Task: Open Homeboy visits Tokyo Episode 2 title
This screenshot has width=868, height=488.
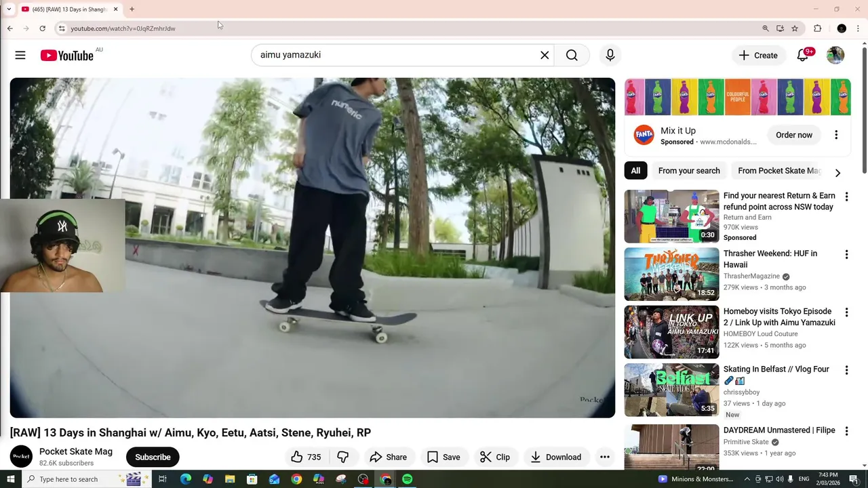Action: (779, 317)
